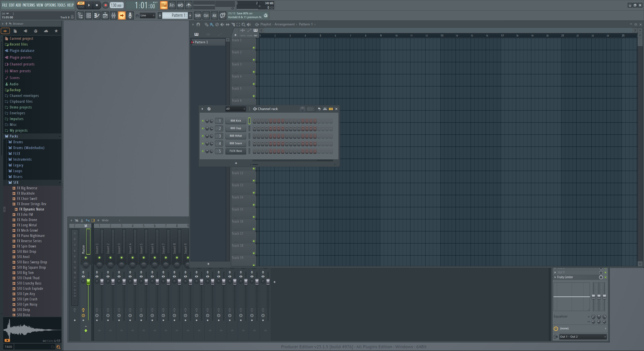Open the All channel filter dropdown

tap(235, 109)
